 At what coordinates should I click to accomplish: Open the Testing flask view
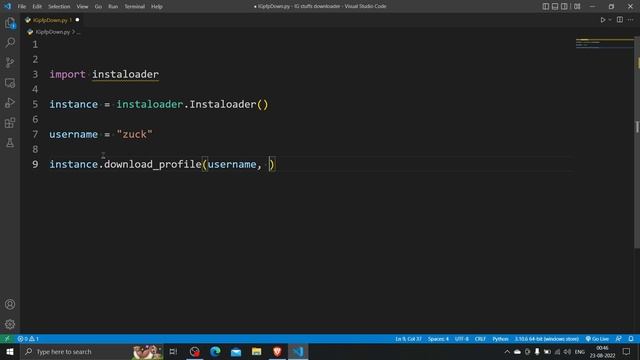coord(10,143)
